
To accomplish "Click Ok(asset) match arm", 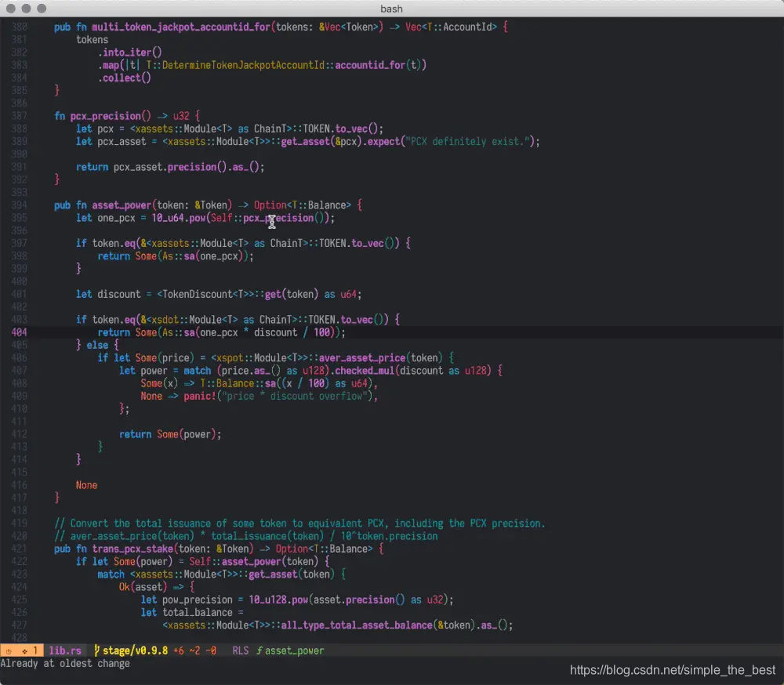I will [143, 587].
